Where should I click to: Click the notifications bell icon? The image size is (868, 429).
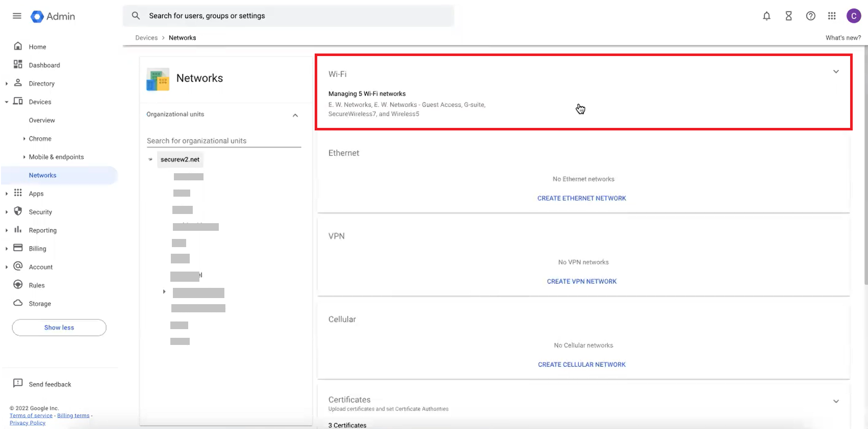(766, 16)
